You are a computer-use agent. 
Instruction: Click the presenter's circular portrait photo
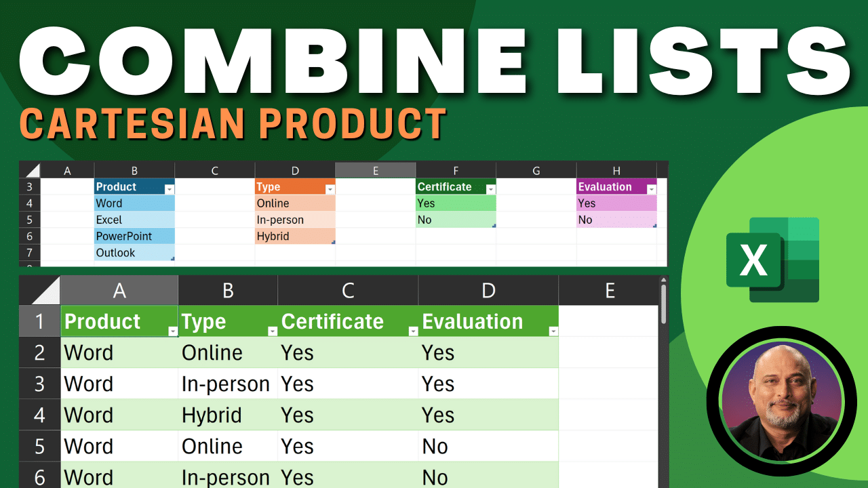click(781, 401)
